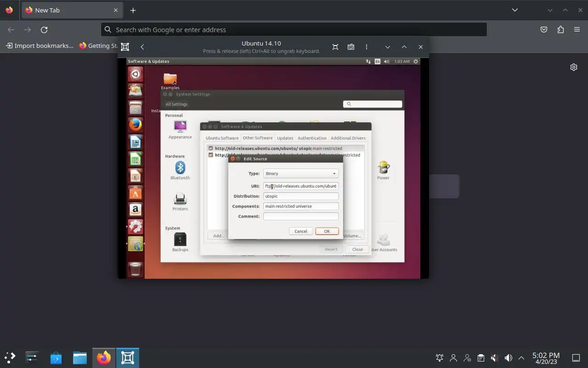
Task: Click Close in Software & Updates window
Action: pos(357,249)
